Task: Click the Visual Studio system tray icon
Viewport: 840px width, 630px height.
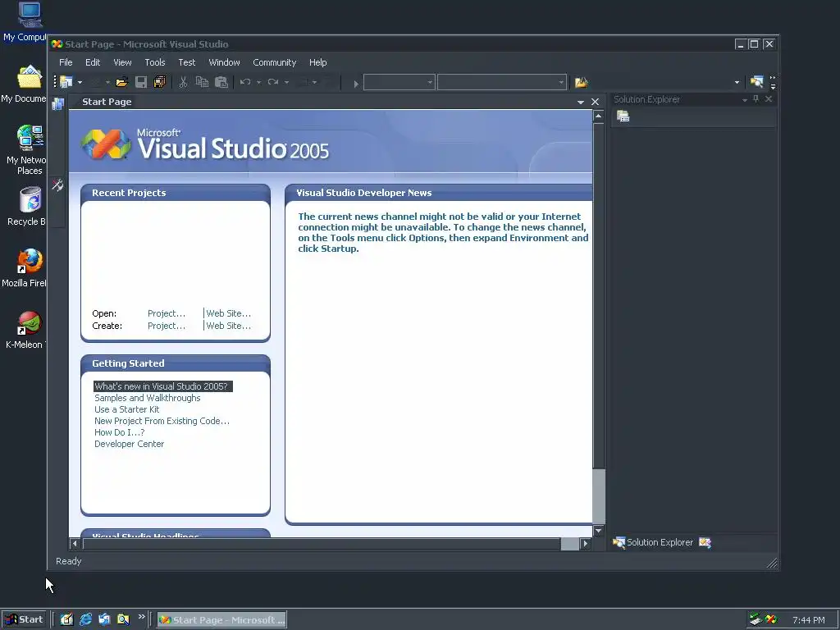Action: (x=771, y=619)
